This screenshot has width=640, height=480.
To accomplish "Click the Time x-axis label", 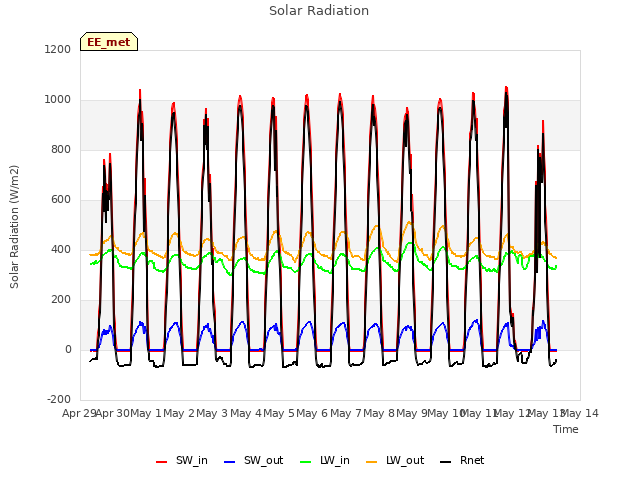I will [x=566, y=429].
